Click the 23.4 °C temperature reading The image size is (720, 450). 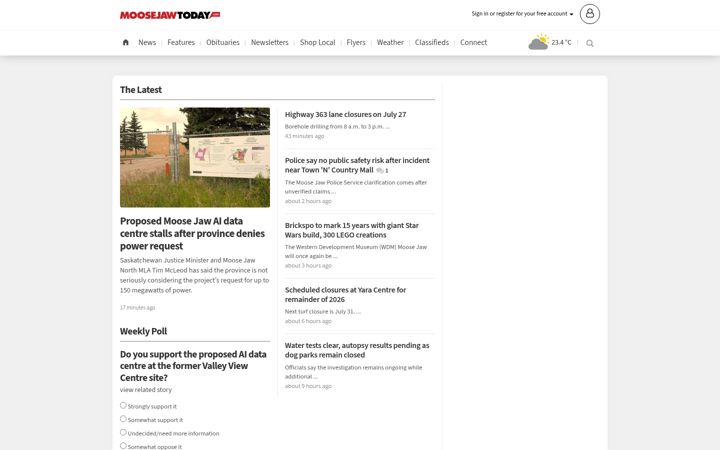tap(561, 42)
